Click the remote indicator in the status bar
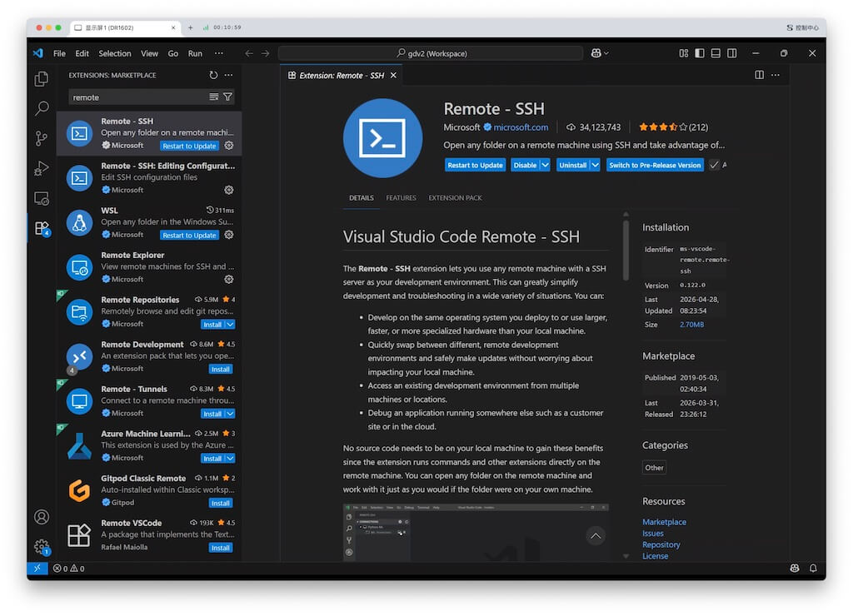 pos(37,568)
